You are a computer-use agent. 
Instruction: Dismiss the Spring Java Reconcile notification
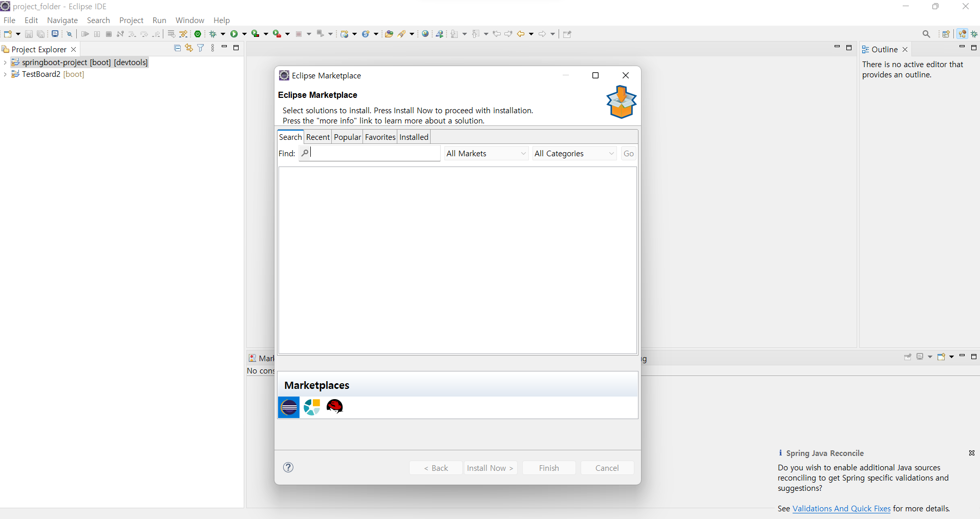coord(971,453)
